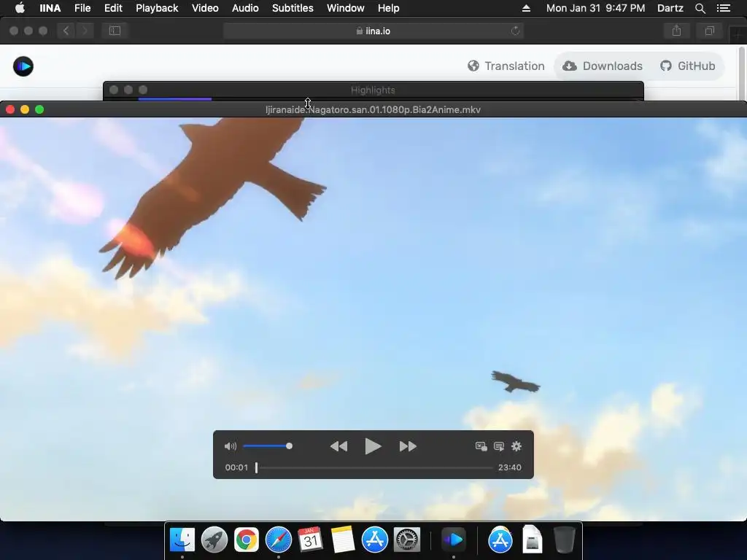Show tab overview in Safari

tap(709, 31)
